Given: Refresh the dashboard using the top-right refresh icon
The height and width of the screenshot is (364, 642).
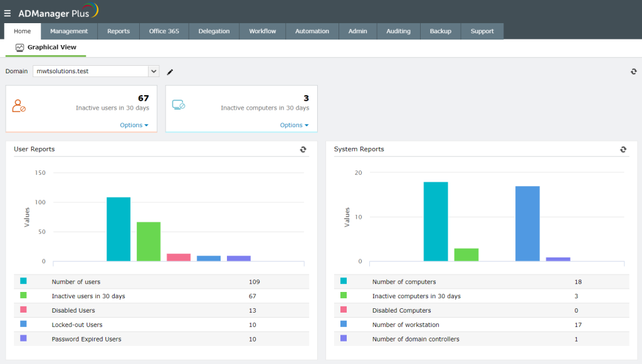Looking at the screenshot, I should pyautogui.click(x=633, y=71).
